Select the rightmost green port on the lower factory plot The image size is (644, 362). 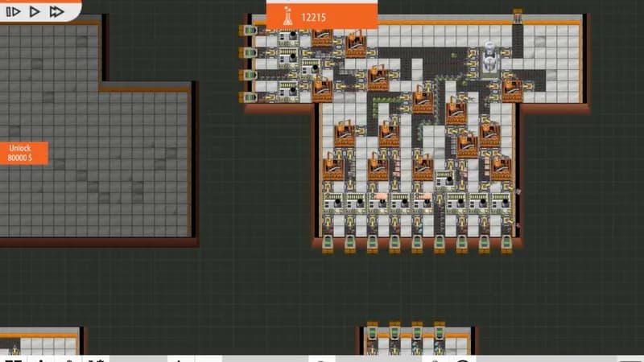point(440,331)
